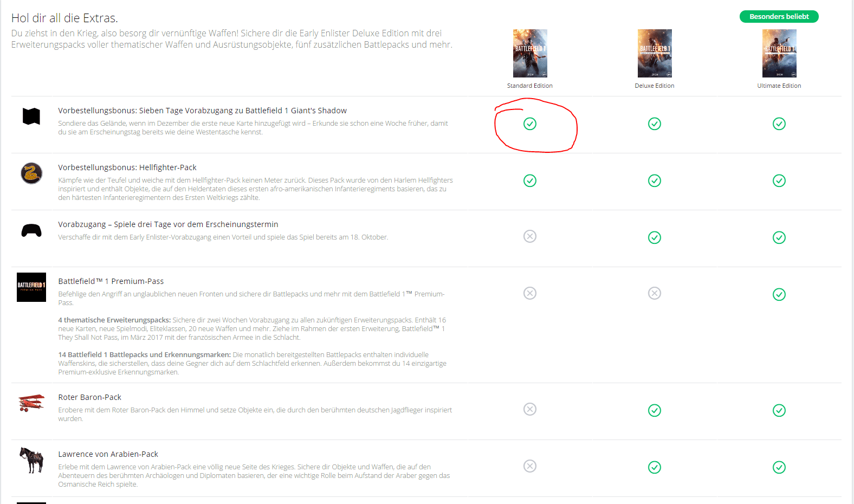The width and height of the screenshot is (854, 504).
Task: Click Standard Edition gray X for Lawrence von Arabien-Pack
Action: pos(530,466)
